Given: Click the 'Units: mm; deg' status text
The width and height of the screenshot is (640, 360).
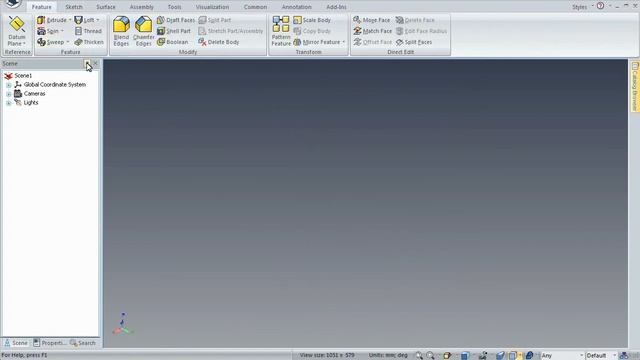Looking at the screenshot, I should point(388,355).
